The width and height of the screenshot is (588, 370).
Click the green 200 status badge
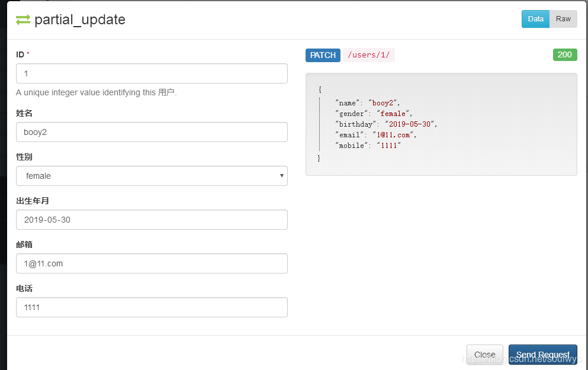click(x=565, y=54)
